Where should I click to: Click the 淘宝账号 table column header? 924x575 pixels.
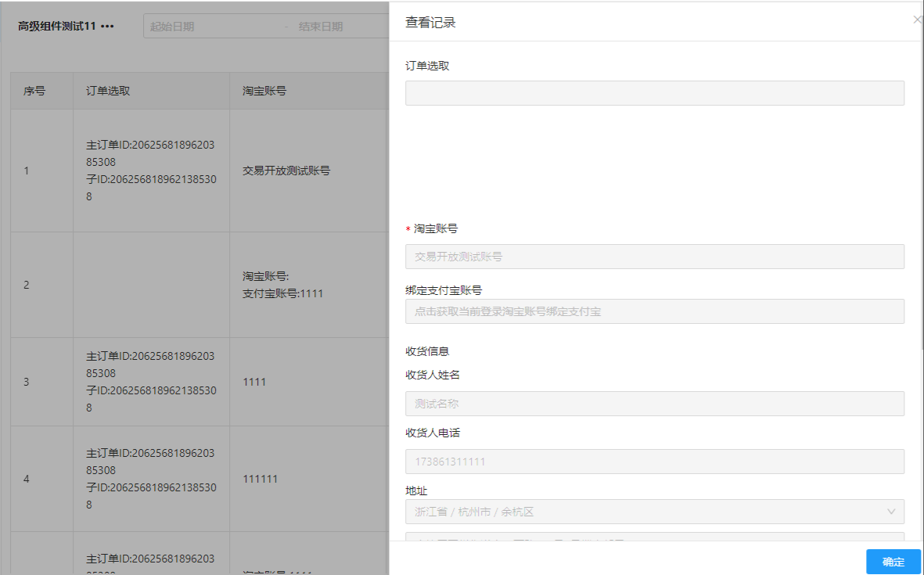pos(264,91)
